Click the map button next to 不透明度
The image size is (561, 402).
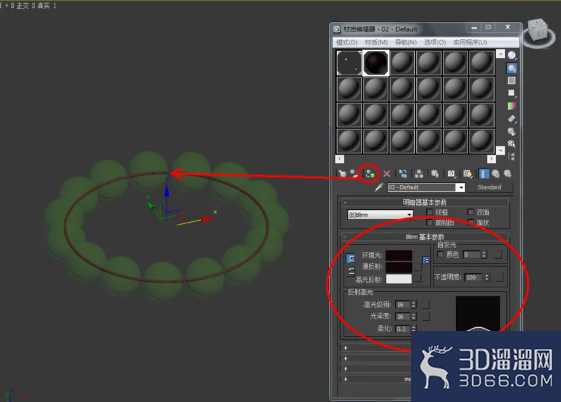pyautogui.click(x=499, y=277)
